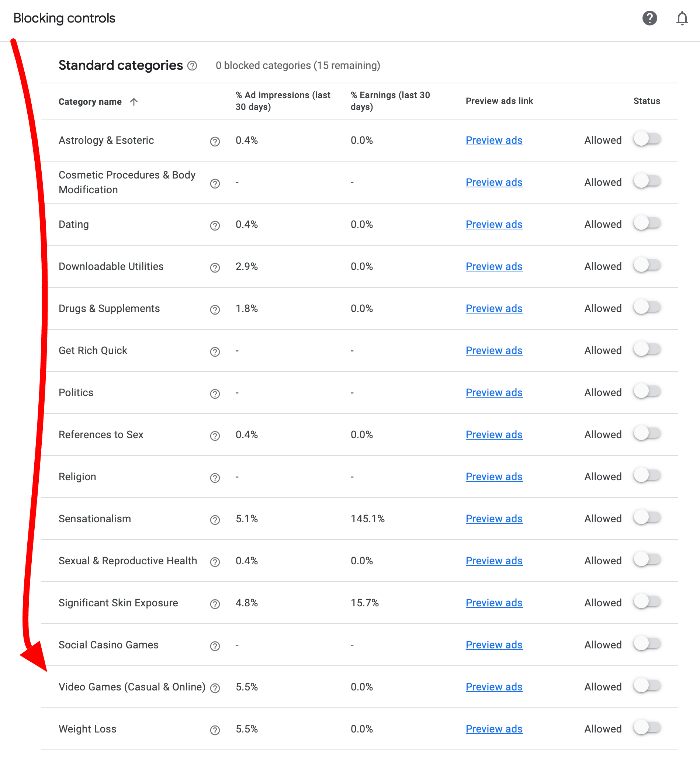700x762 pixels.
Task: Open help icon for Get Rich Quick
Action: point(215,351)
